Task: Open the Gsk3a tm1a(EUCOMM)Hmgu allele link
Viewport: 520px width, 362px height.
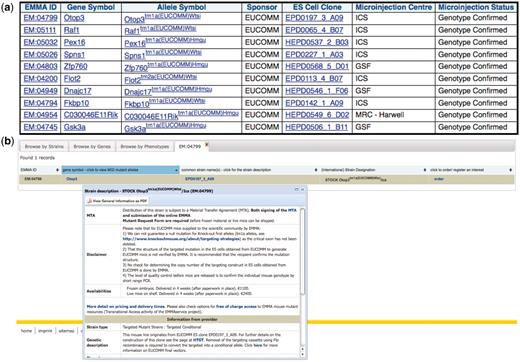Action: click(165, 127)
